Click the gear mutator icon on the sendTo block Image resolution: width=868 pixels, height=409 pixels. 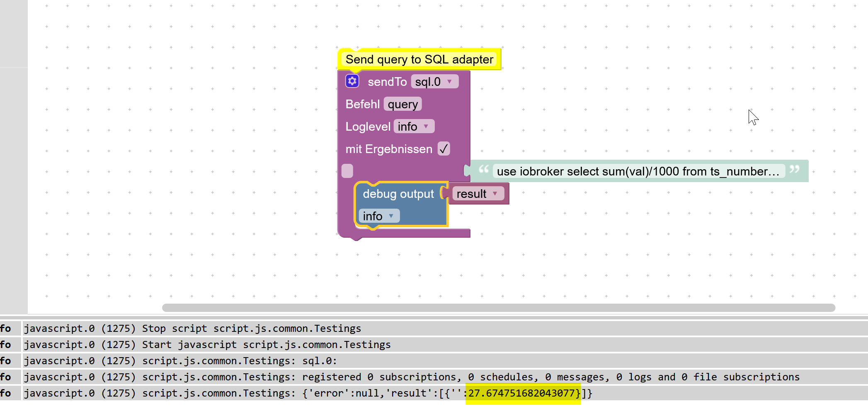click(x=352, y=81)
